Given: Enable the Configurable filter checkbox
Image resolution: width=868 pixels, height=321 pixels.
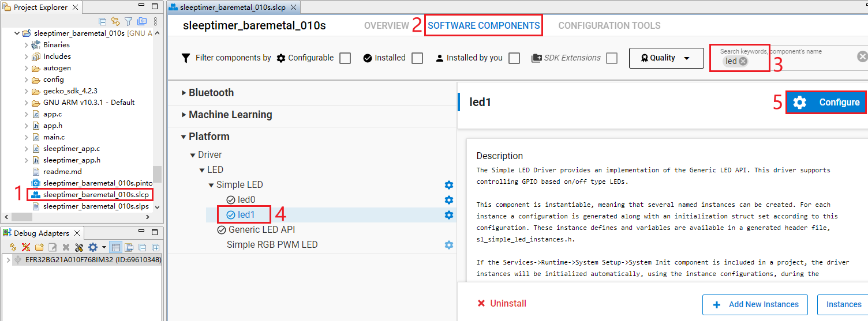Looking at the screenshot, I should click(x=345, y=58).
